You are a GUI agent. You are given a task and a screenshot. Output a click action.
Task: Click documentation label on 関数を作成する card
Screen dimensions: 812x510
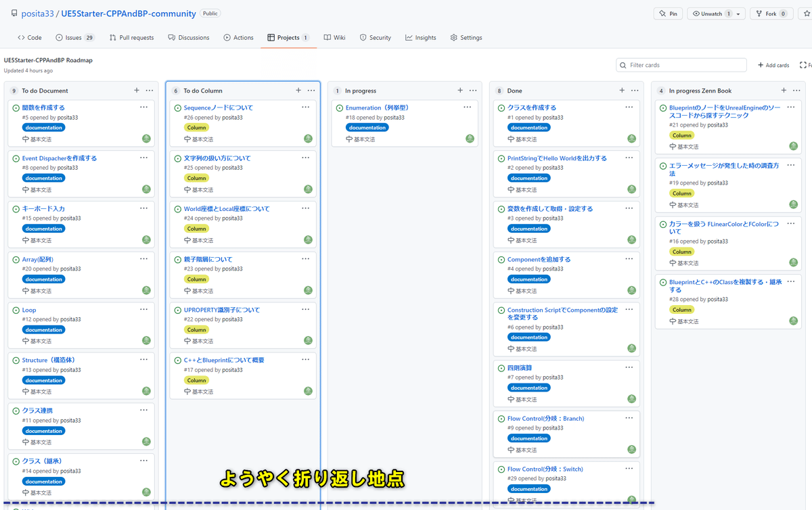44,127
